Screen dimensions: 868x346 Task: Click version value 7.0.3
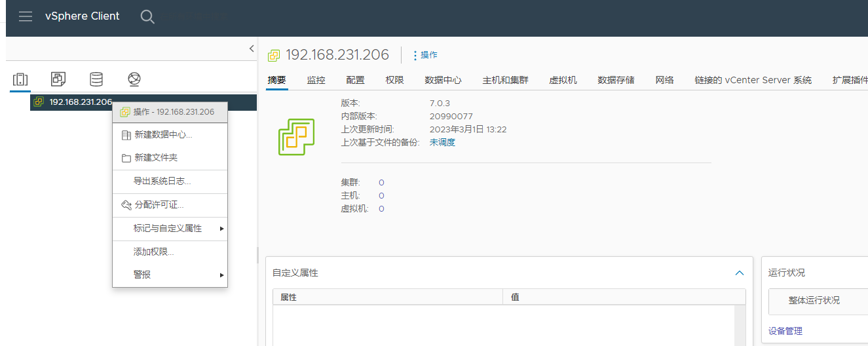(440, 103)
